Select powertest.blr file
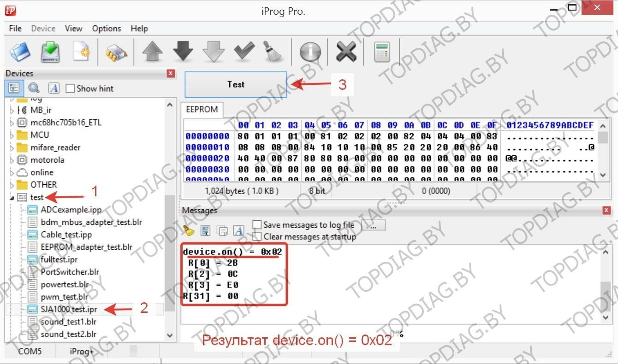This screenshot has height=364, width=618. [x=65, y=284]
